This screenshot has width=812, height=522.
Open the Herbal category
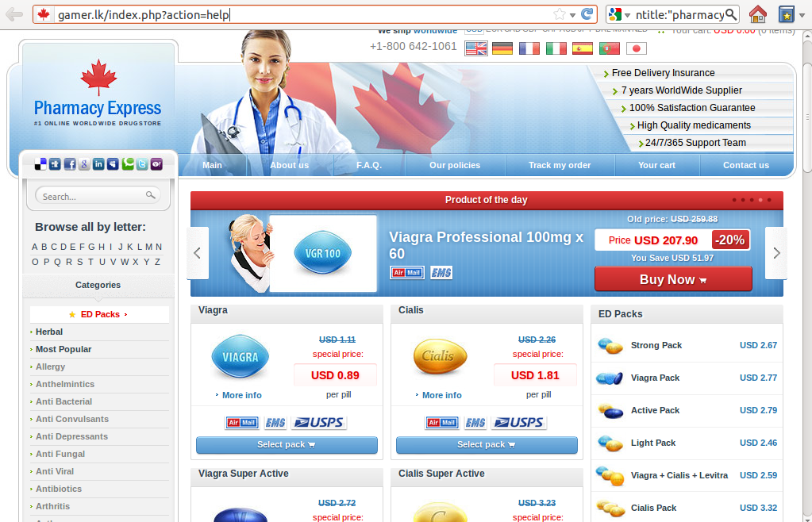click(x=48, y=332)
